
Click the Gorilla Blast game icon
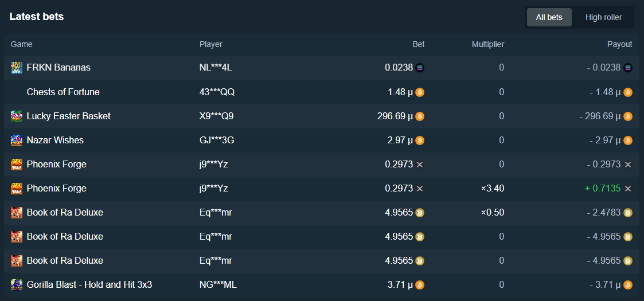17,285
